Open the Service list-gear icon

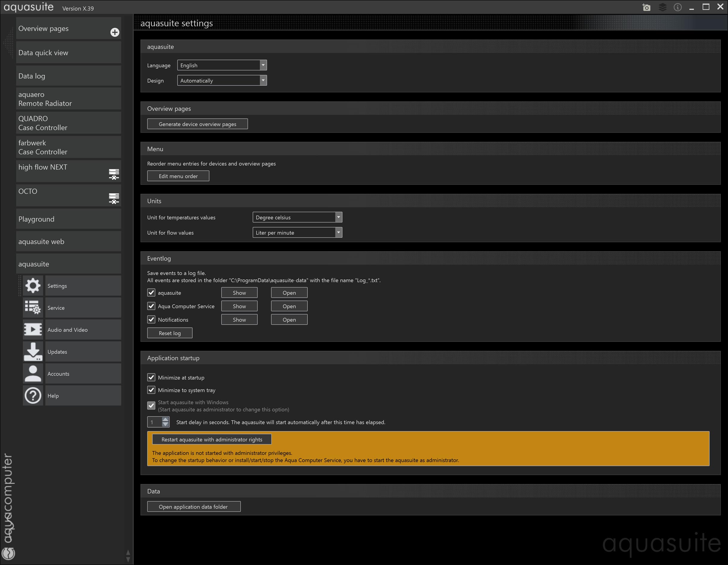[33, 307]
